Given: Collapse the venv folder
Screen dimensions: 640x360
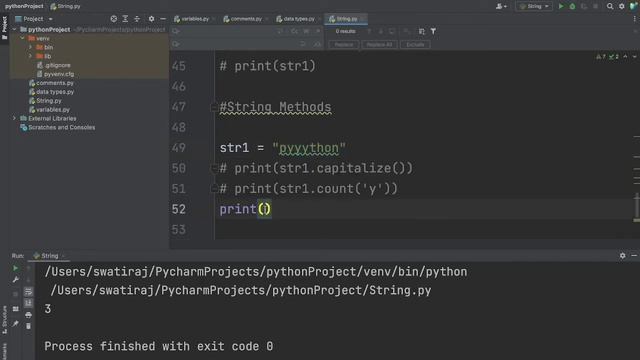Looking at the screenshot, I should pos(22,38).
